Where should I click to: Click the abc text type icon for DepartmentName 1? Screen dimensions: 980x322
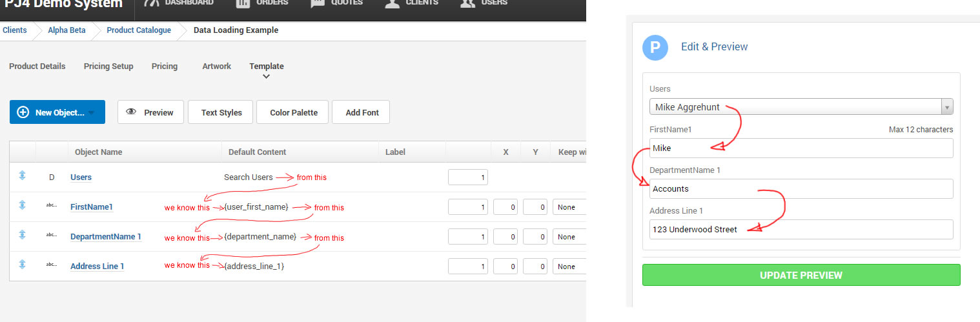52,236
